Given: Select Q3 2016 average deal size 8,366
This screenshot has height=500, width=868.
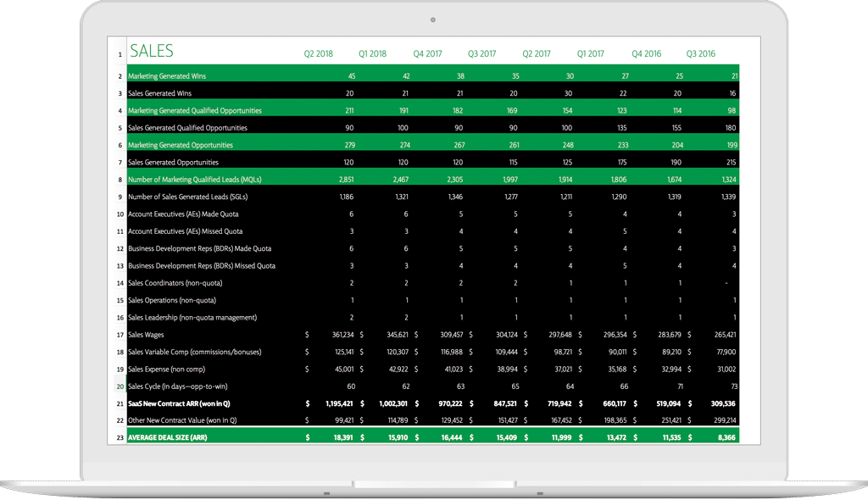Looking at the screenshot, I should coord(726,437).
